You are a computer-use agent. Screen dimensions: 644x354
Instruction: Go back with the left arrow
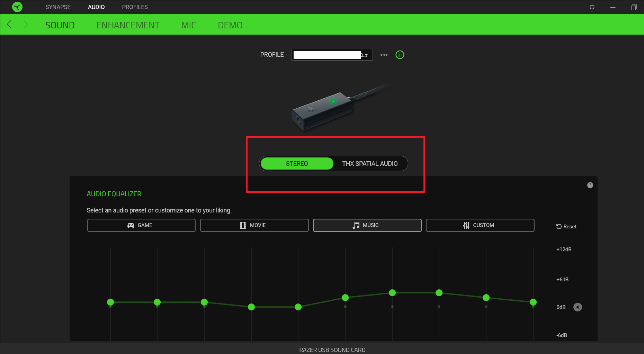(x=9, y=25)
